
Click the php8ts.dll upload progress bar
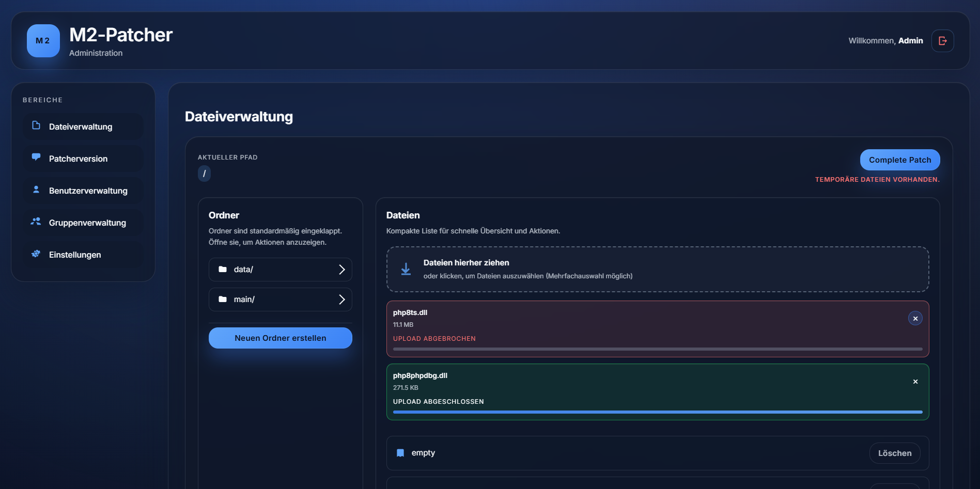click(658, 349)
